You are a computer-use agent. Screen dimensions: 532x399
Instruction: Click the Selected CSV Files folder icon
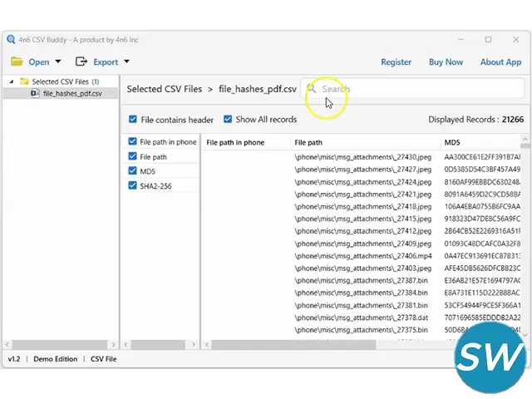pyautogui.click(x=24, y=81)
